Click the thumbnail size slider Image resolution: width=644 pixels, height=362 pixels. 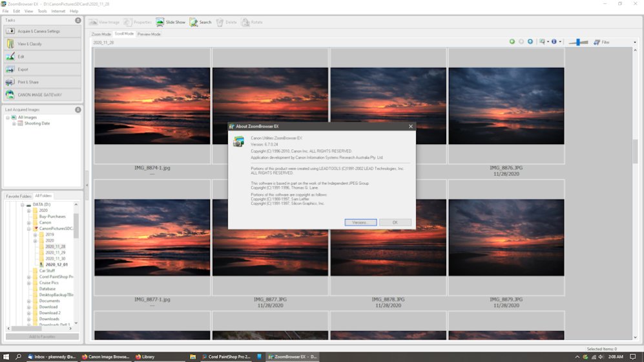click(x=577, y=42)
